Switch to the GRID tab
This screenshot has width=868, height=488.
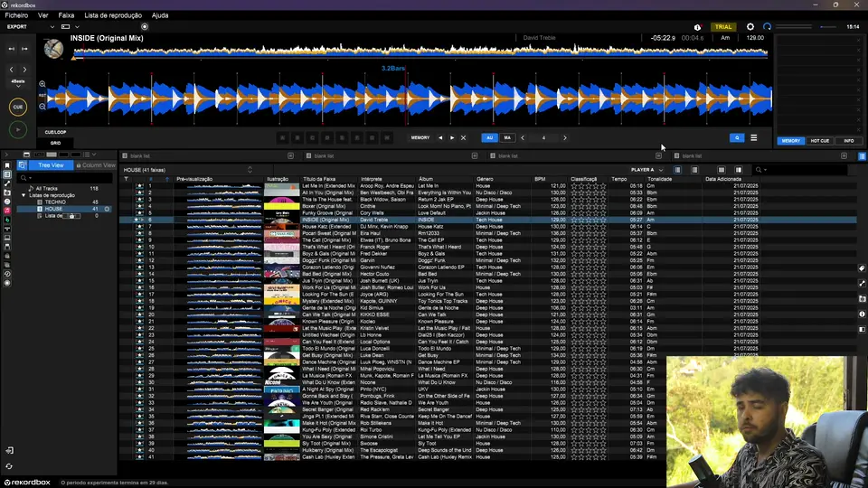click(55, 143)
